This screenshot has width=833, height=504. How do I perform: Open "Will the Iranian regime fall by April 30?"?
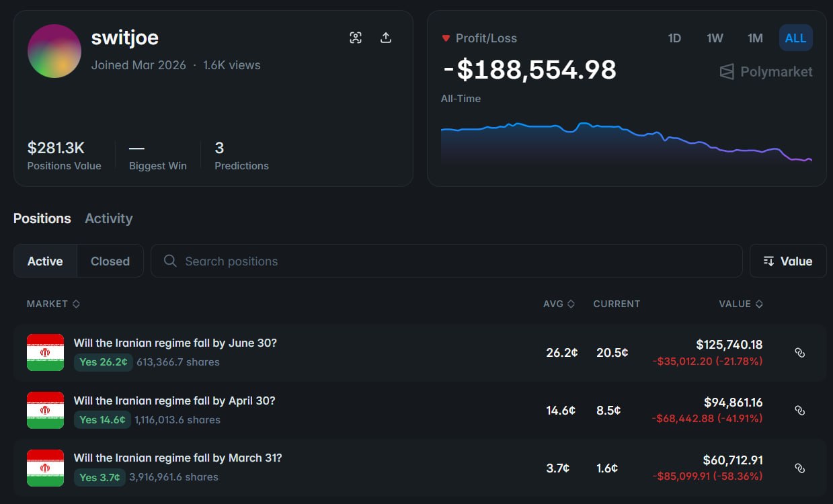click(x=174, y=401)
